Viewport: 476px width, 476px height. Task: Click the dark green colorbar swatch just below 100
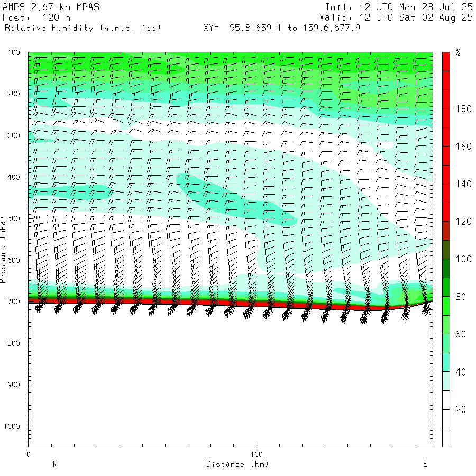pyautogui.click(x=446, y=269)
